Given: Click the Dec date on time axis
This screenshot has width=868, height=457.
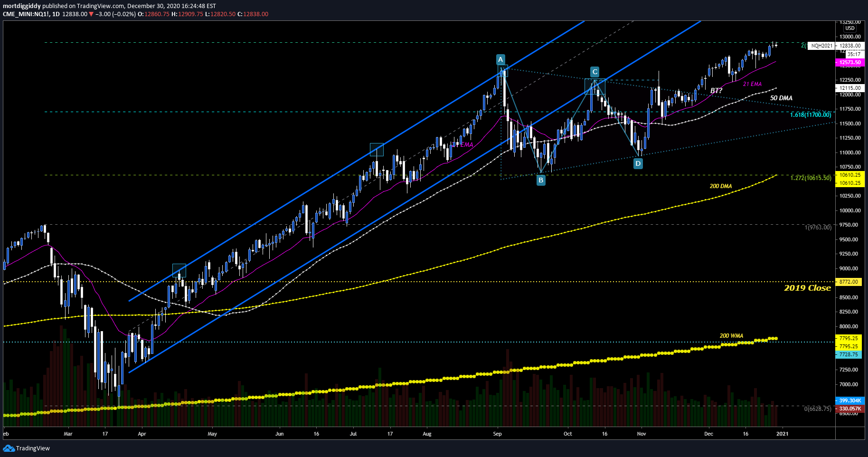Looking at the screenshot, I should [708, 434].
